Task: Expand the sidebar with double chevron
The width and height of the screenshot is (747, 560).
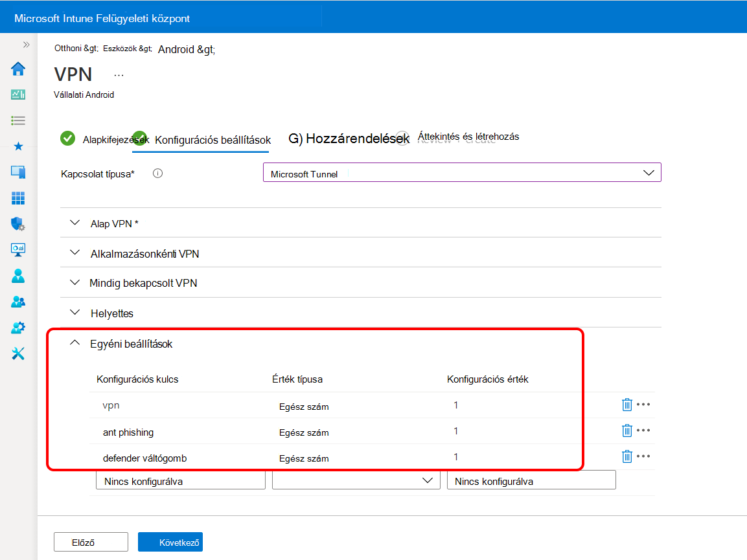Action: click(x=26, y=45)
